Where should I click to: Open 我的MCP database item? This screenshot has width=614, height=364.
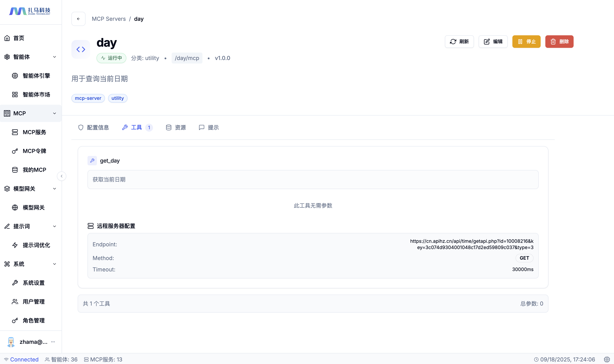[34, 170]
